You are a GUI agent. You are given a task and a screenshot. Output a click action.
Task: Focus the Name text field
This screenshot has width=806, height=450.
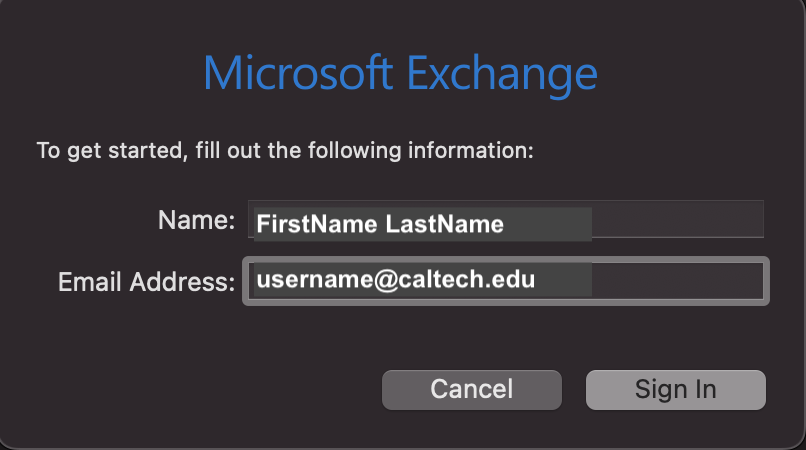[505, 221]
